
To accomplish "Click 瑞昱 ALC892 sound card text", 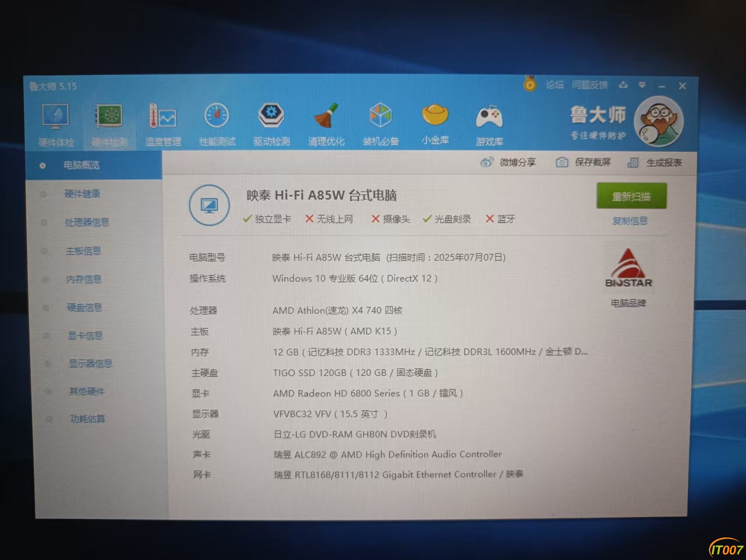I will 388,454.
